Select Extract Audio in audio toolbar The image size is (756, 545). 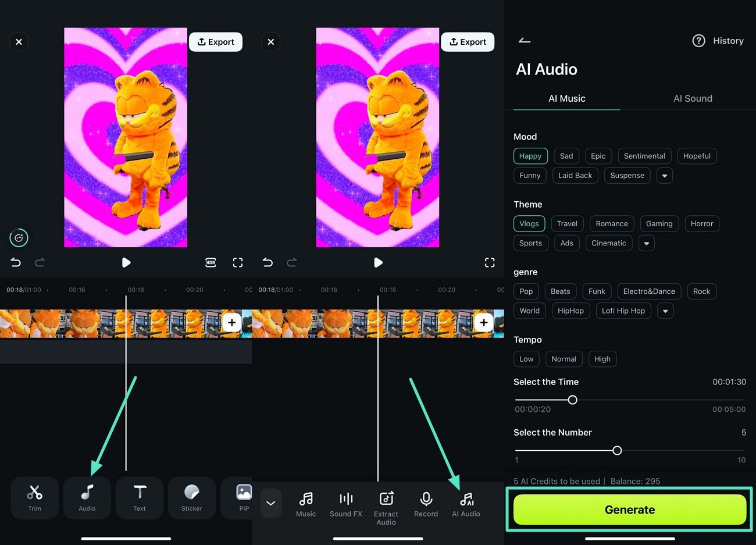click(x=386, y=508)
